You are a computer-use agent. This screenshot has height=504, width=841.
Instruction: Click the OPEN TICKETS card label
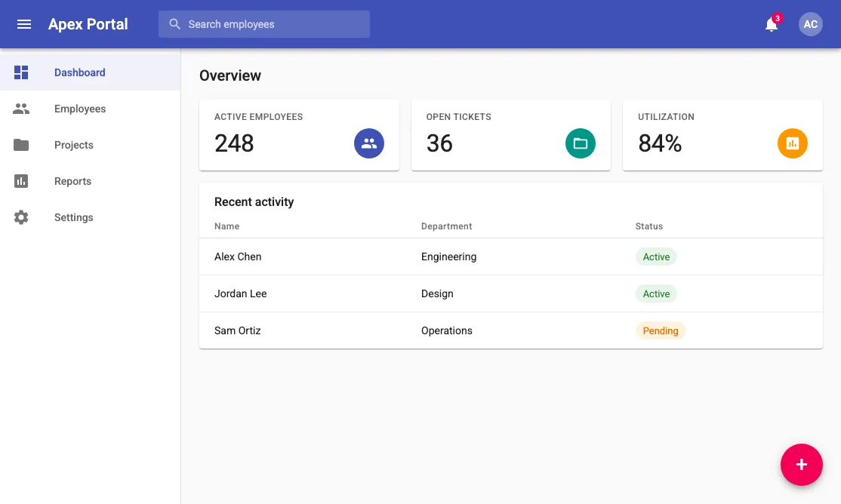click(x=458, y=117)
